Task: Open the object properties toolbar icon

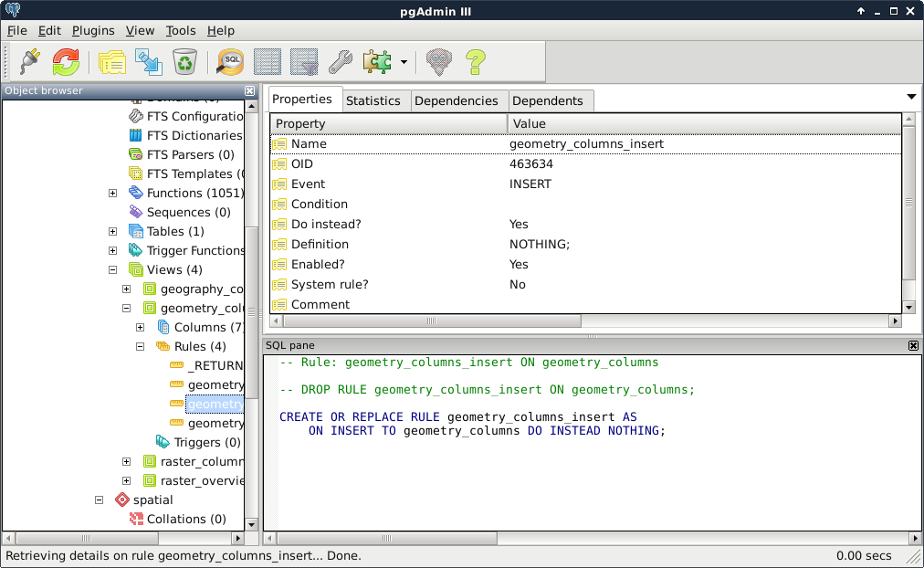Action: pyautogui.click(x=111, y=62)
